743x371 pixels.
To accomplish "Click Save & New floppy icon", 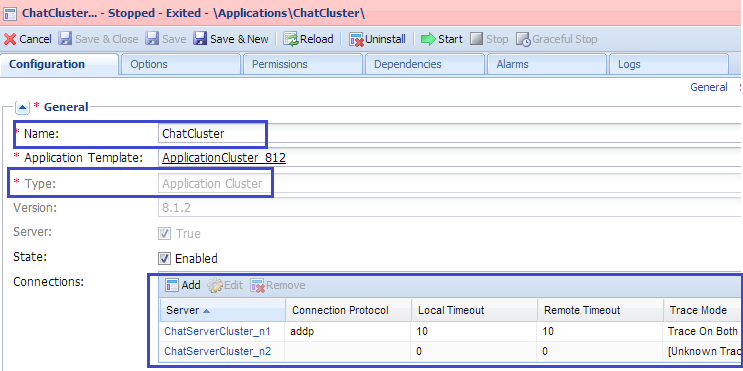I will pyautogui.click(x=200, y=39).
